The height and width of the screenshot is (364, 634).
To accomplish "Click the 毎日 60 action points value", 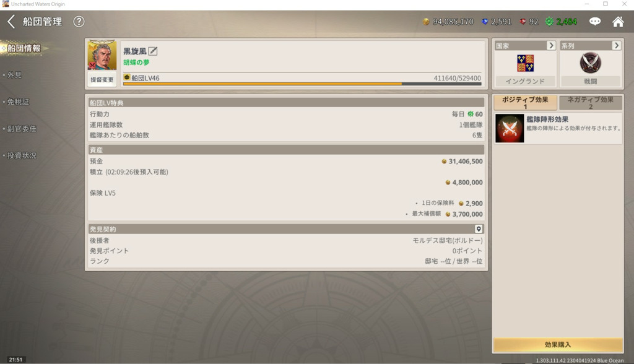I will click(467, 114).
